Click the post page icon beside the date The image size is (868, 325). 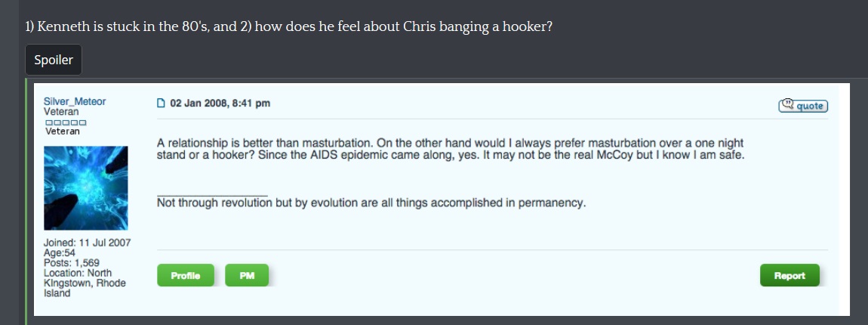click(x=161, y=103)
